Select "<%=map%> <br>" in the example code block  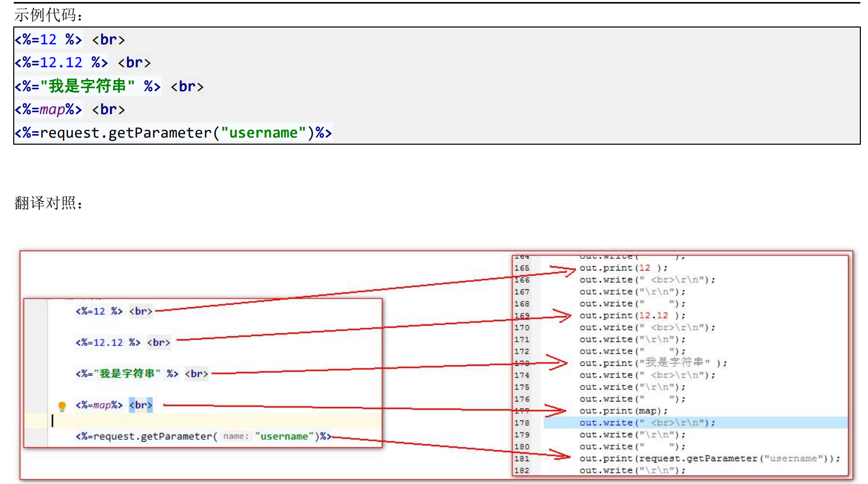point(69,109)
